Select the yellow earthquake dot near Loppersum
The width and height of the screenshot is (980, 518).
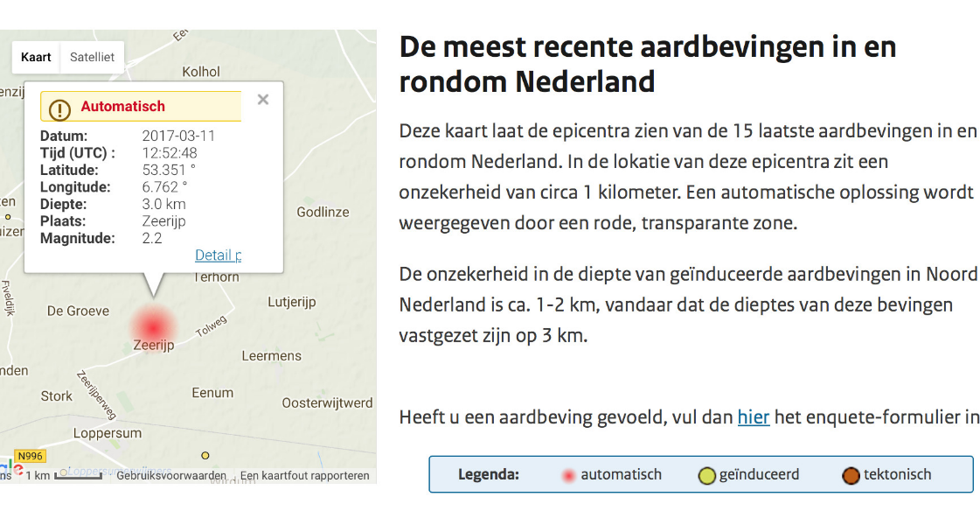[206, 455]
